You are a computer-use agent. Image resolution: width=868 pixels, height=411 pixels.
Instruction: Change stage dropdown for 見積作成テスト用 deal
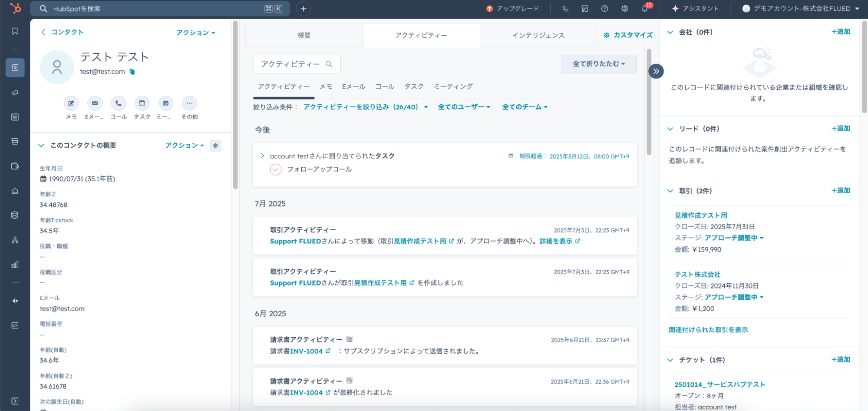(x=734, y=238)
